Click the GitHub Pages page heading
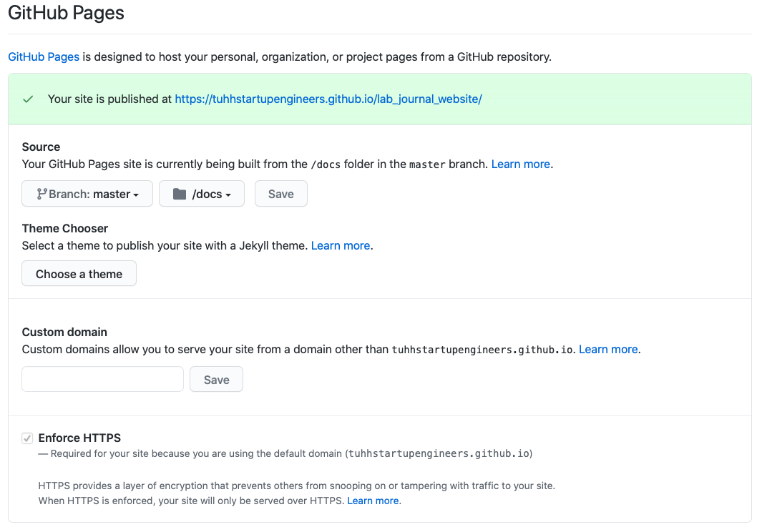Viewport: 762px width, 532px height. coord(66,13)
